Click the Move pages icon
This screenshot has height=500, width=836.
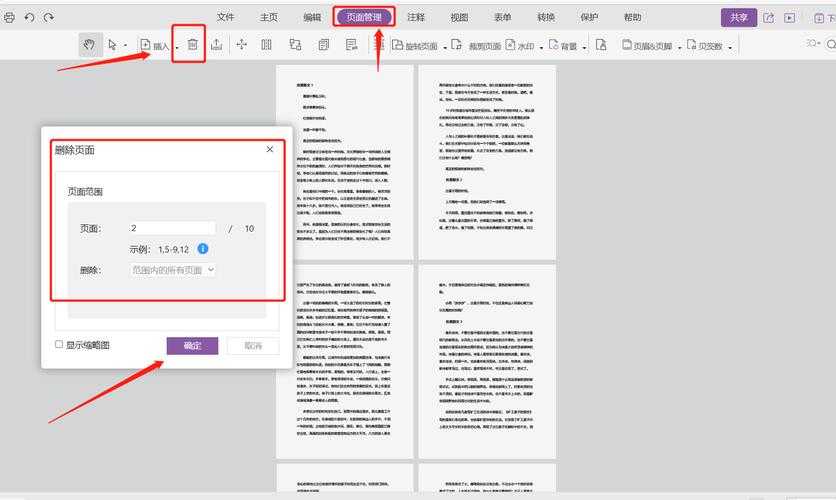coord(241,45)
